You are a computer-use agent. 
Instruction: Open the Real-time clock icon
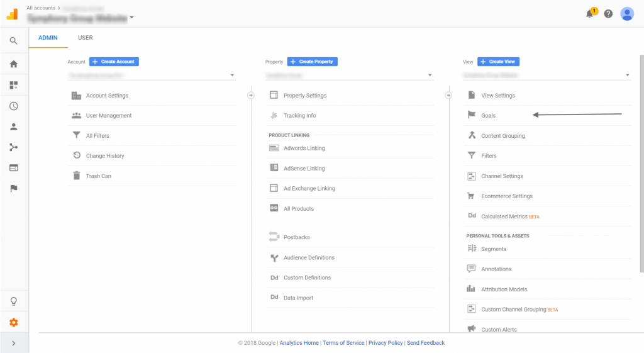click(x=13, y=106)
